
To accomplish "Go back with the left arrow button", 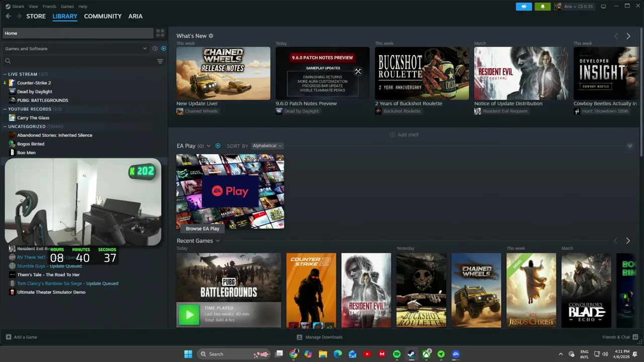I will point(8,16).
